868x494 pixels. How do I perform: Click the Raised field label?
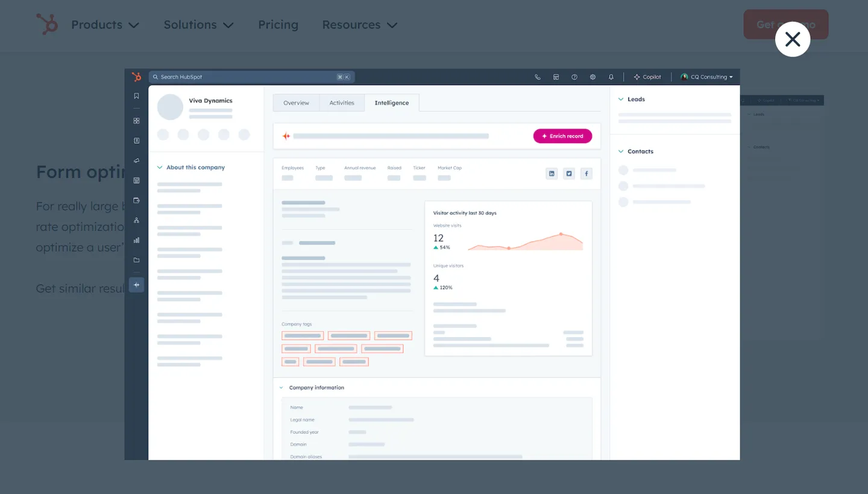[x=394, y=168]
